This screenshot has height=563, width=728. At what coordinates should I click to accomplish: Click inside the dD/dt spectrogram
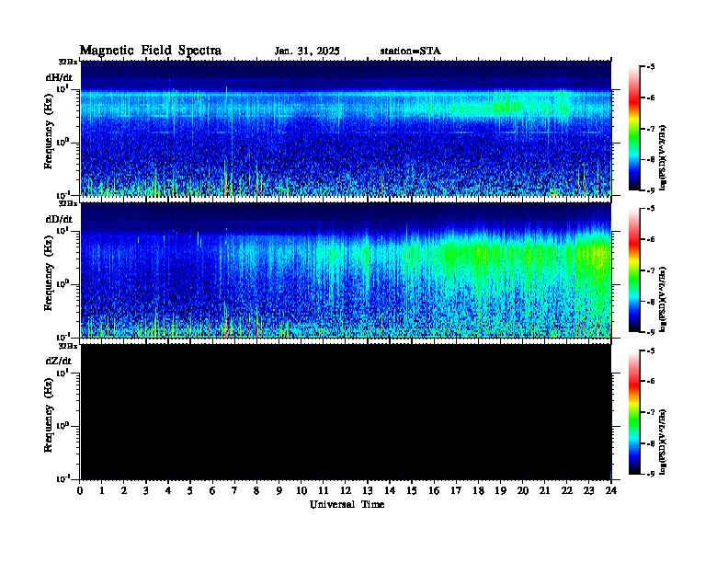346,270
